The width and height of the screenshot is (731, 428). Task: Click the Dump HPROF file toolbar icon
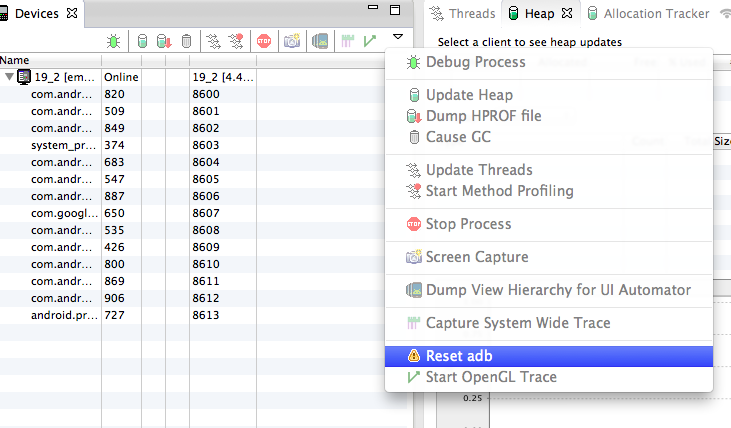click(164, 41)
